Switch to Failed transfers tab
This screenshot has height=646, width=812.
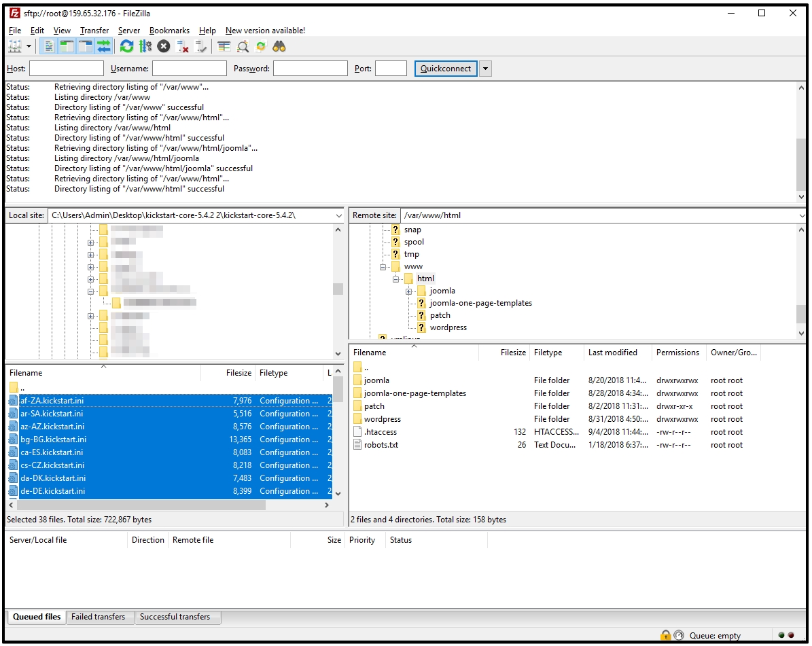pyautogui.click(x=99, y=617)
